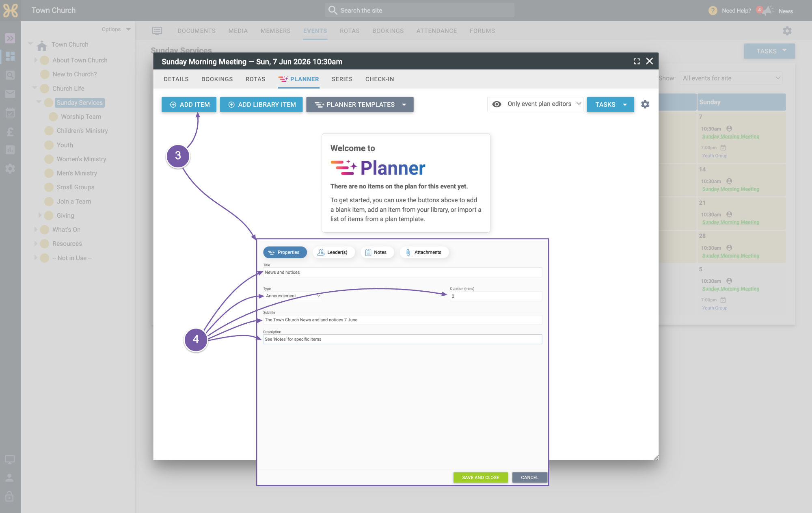Viewport: 812px width, 513px height.
Task: Click the eye visibility icon for plan editors
Action: (497, 104)
